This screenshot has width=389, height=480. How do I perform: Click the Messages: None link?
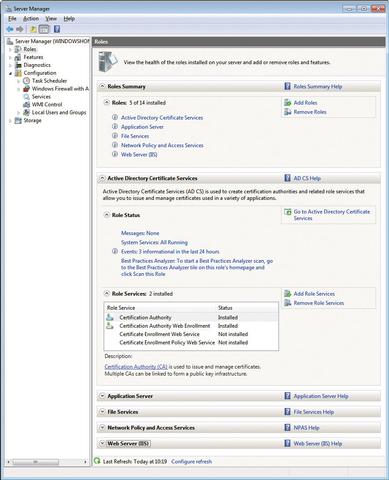[140, 233]
